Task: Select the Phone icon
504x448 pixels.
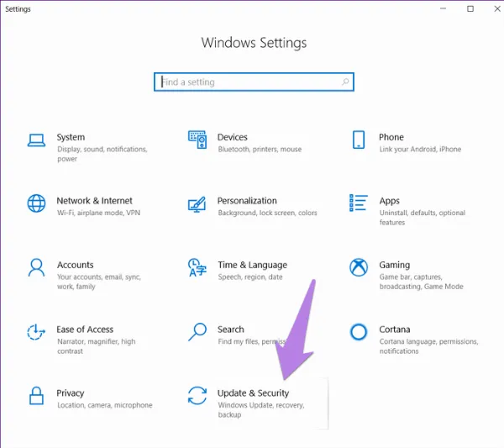Action: point(359,140)
